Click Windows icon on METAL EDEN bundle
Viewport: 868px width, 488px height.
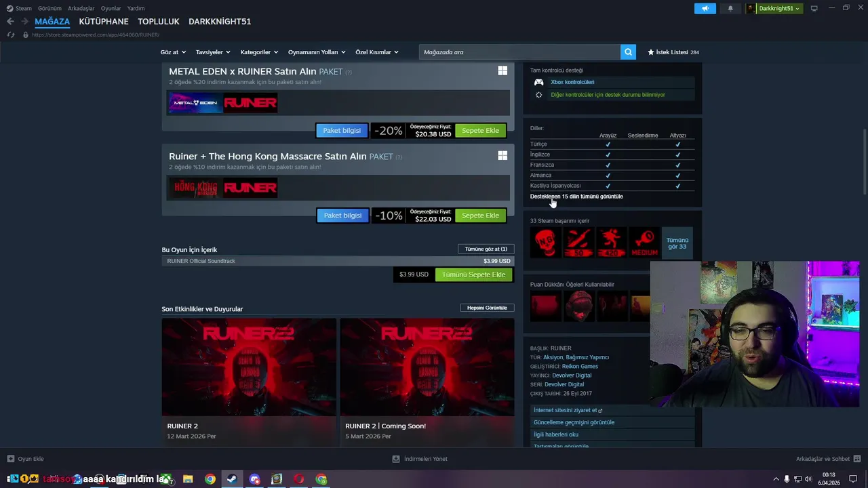click(x=502, y=70)
